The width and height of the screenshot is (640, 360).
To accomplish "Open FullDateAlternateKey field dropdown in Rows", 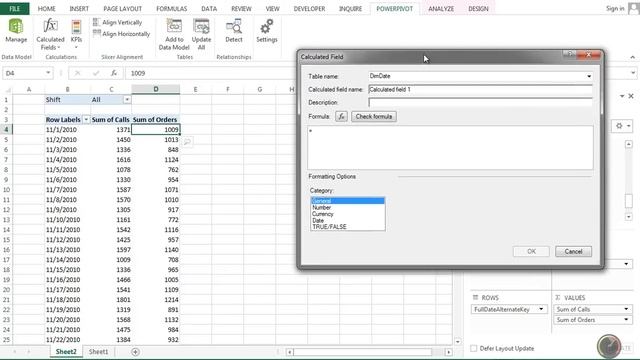I will [x=541, y=309].
